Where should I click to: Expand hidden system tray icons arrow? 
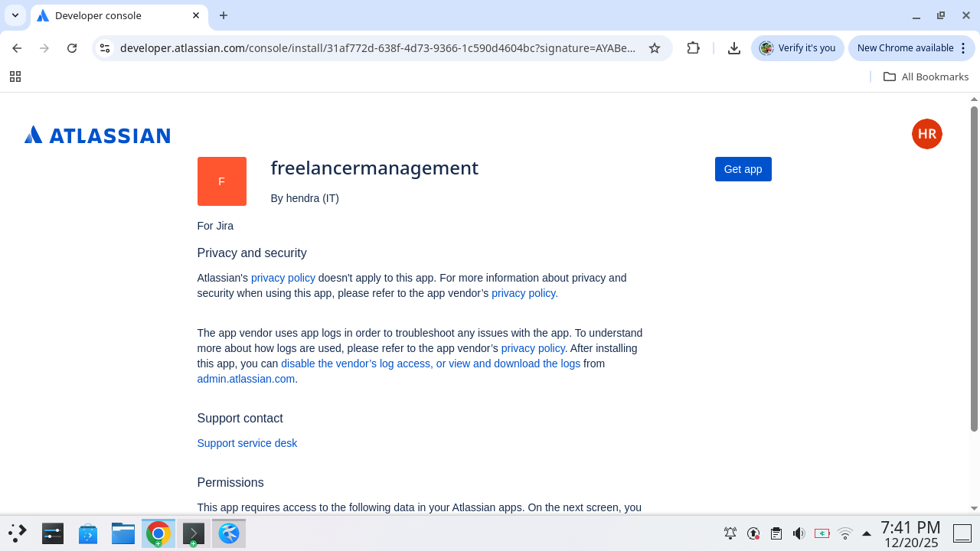(867, 533)
